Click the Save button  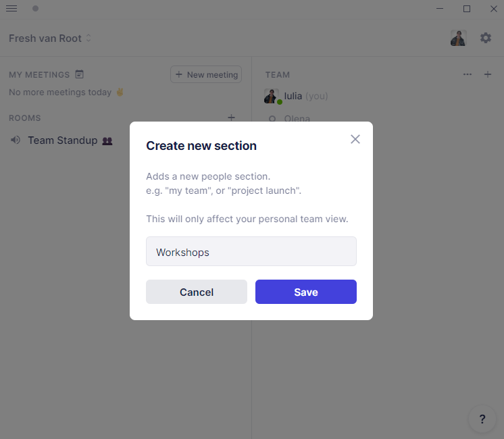tap(305, 292)
